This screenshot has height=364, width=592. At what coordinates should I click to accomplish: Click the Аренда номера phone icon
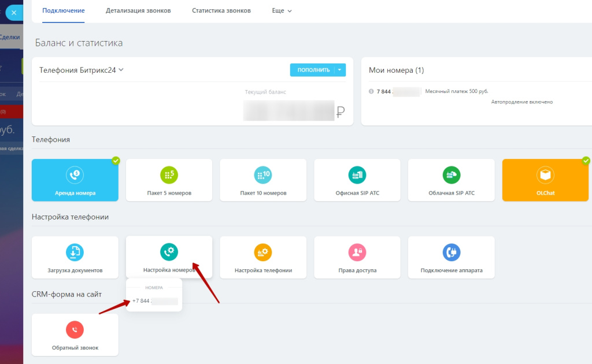click(x=75, y=174)
